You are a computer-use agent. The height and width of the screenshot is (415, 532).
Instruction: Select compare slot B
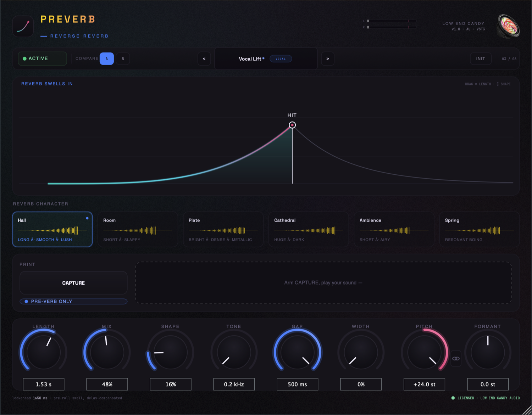(x=123, y=59)
